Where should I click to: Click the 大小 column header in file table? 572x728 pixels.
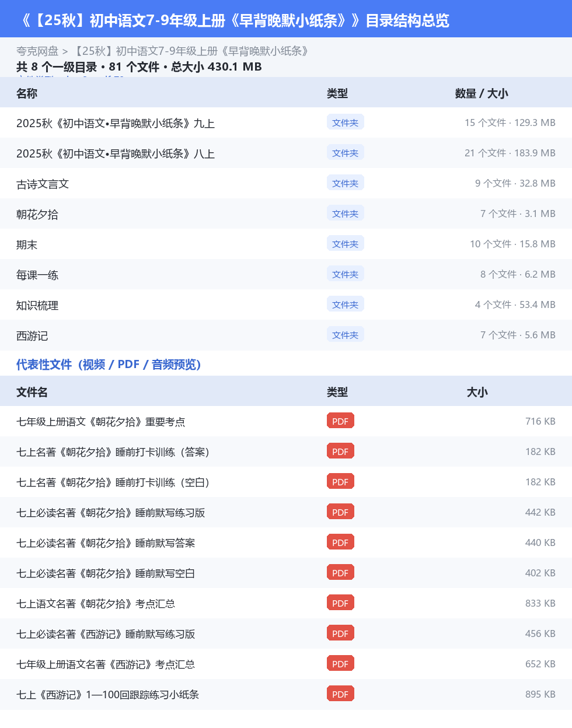477,392
